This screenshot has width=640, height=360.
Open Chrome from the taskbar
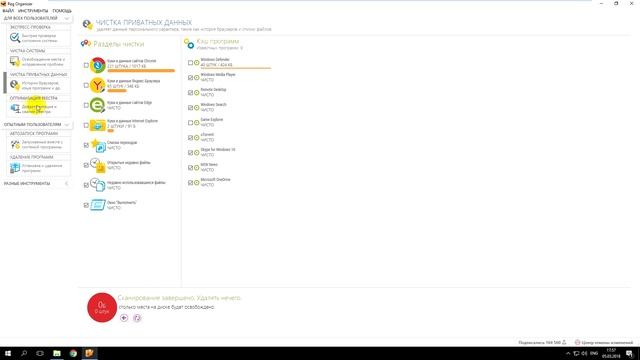73,353
